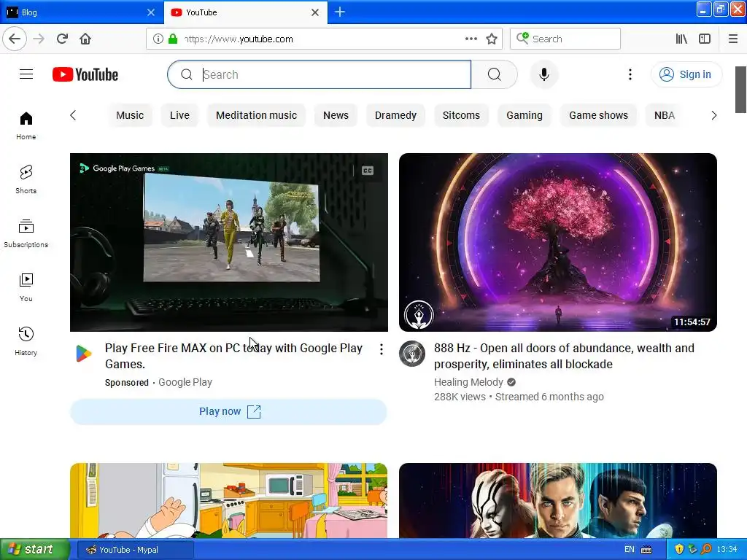Open a new browser tab
The image size is (747, 560).
[340, 12]
